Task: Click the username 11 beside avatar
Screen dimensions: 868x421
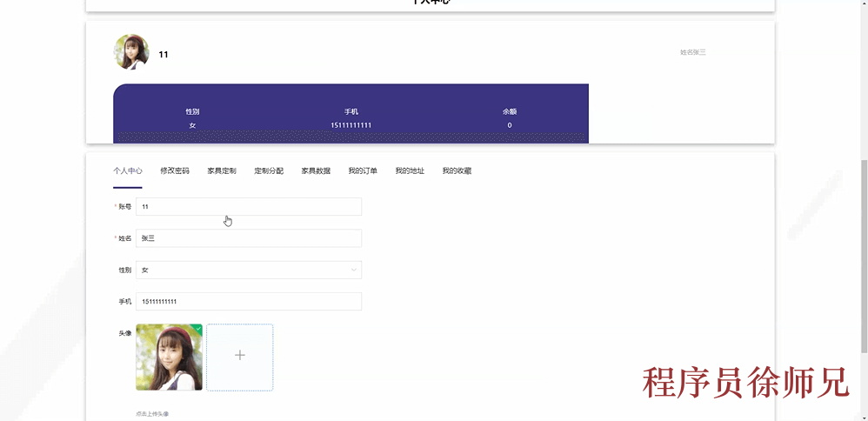Action: 164,54
